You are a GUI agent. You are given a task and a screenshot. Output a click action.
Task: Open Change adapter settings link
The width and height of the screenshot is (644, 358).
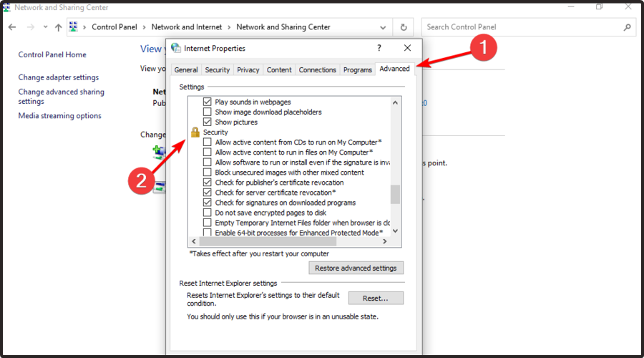tap(59, 77)
